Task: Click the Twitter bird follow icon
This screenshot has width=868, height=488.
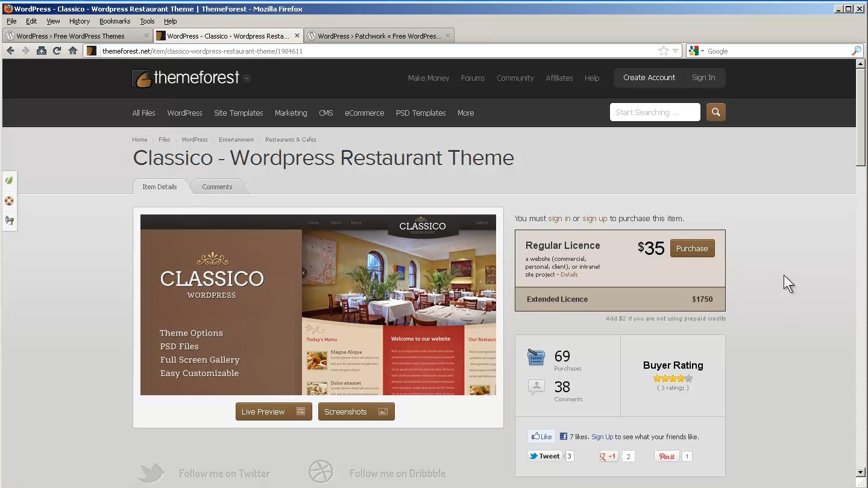Action: 151,473
